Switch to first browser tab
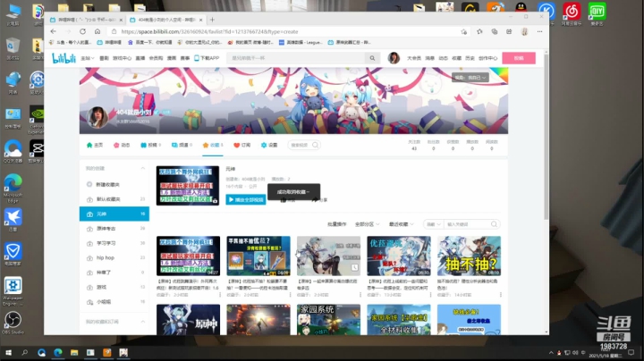 86,20
